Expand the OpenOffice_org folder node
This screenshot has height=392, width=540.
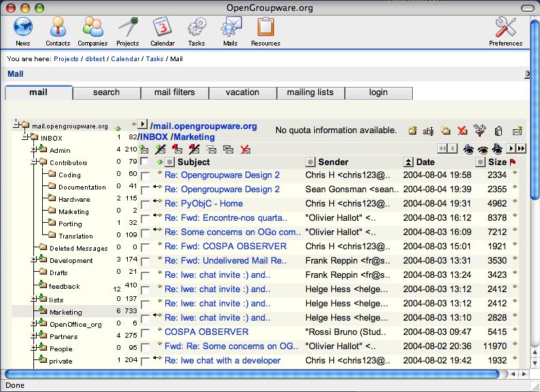click(34, 323)
